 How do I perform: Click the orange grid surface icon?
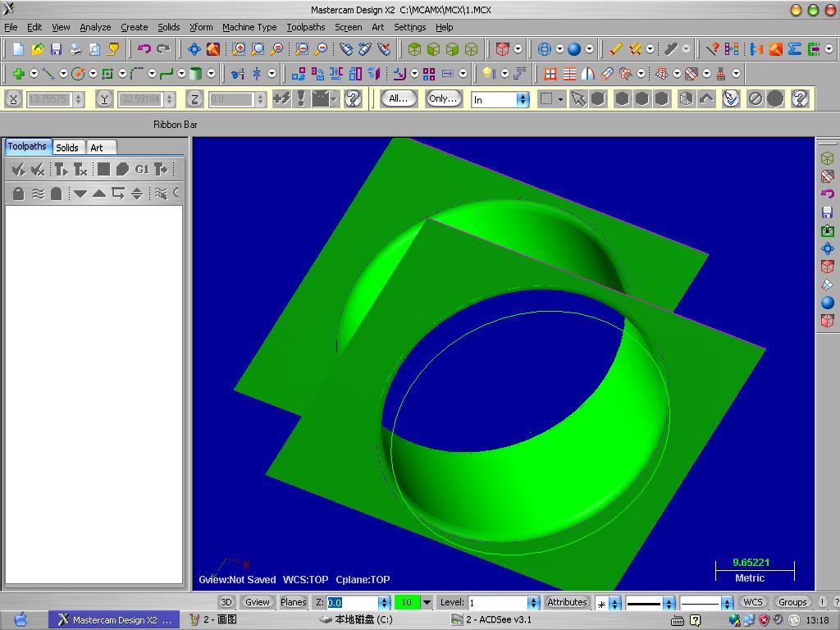coord(550,74)
